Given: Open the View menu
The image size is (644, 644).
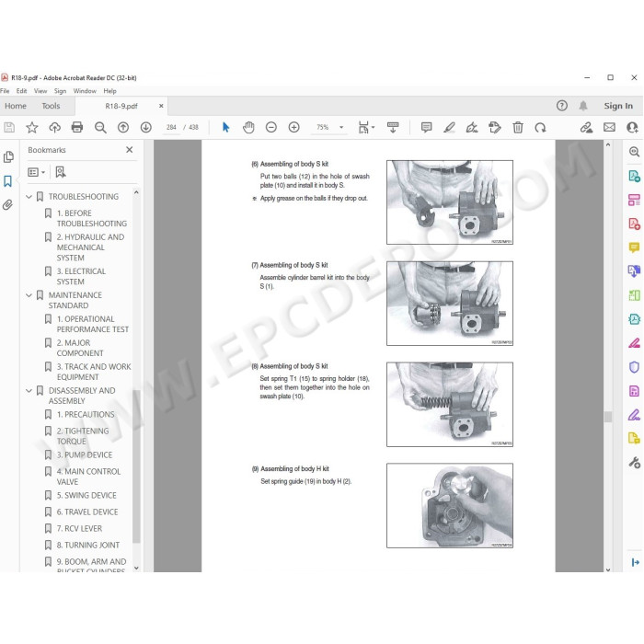Looking at the screenshot, I should pyautogui.click(x=40, y=91).
